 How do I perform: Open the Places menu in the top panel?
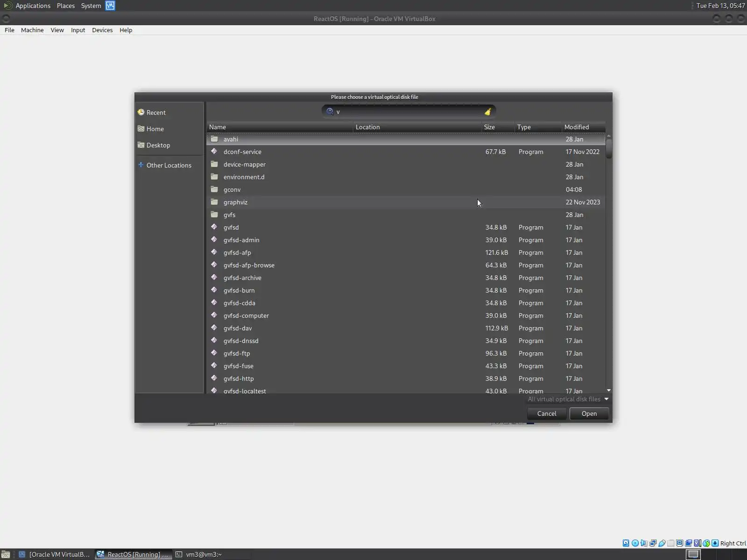[66, 6]
